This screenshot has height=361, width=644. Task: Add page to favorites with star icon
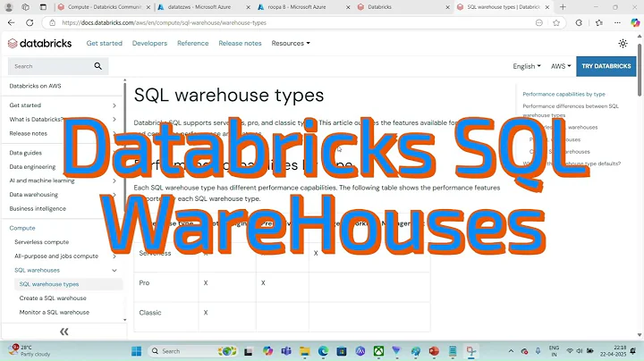click(x=556, y=23)
